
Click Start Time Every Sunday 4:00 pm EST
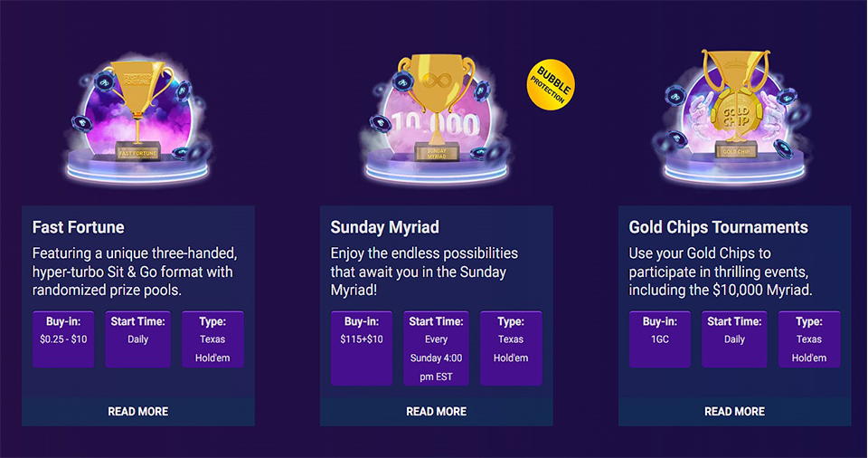point(436,348)
